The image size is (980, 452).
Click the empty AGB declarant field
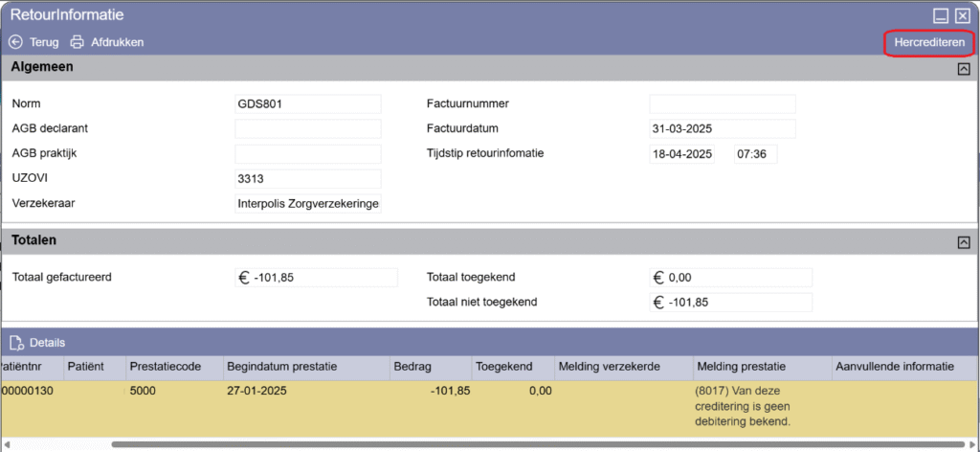(x=307, y=128)
